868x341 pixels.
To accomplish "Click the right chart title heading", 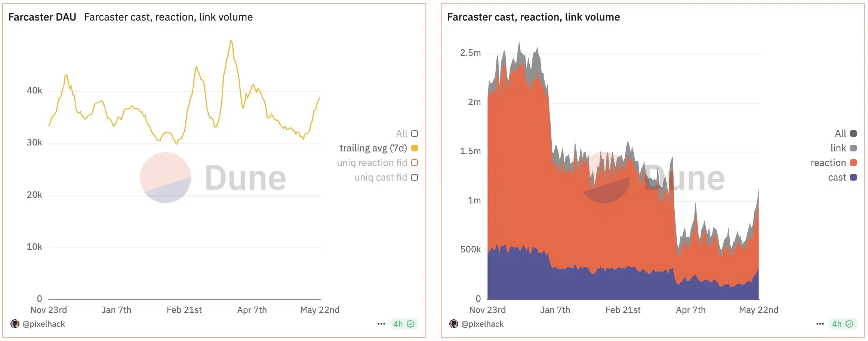I will [533, 17].
